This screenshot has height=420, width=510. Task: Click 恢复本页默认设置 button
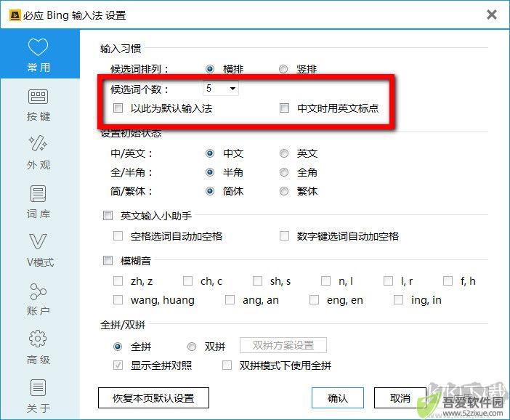(153, 397)
